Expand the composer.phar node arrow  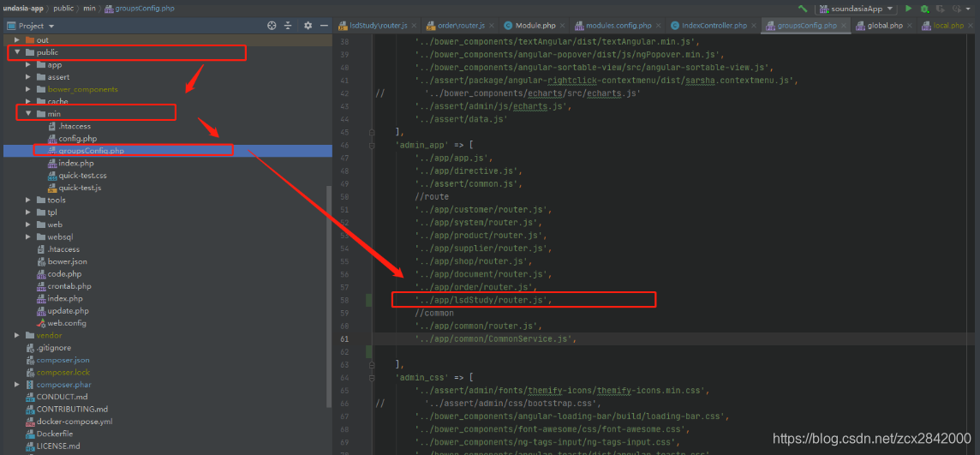click(17, 385)
